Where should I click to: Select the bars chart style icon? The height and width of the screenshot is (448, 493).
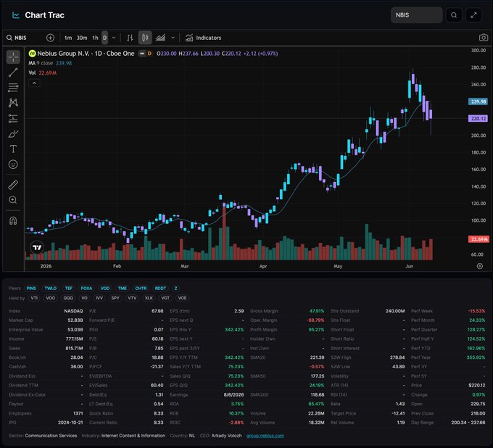130,38
